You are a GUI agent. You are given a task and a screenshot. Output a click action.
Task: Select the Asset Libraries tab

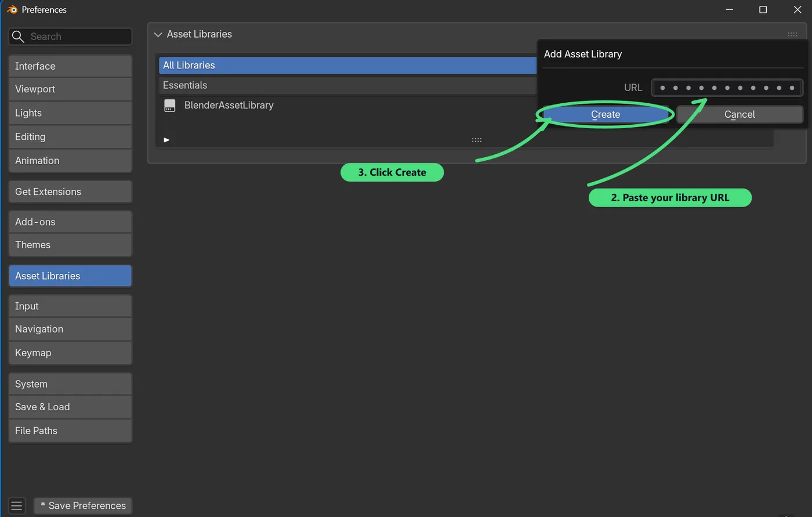tap(70, 276)
